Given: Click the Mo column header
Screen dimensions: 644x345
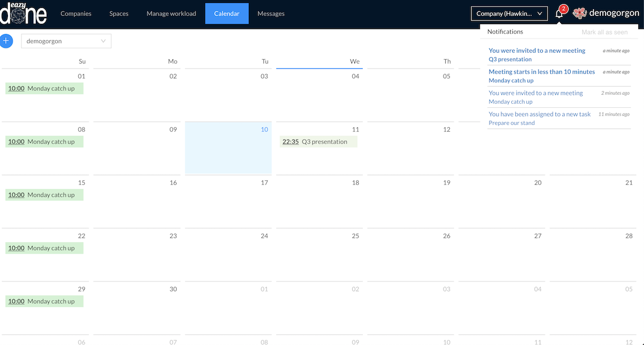Looking at the screenshot, I should (173, 61).
